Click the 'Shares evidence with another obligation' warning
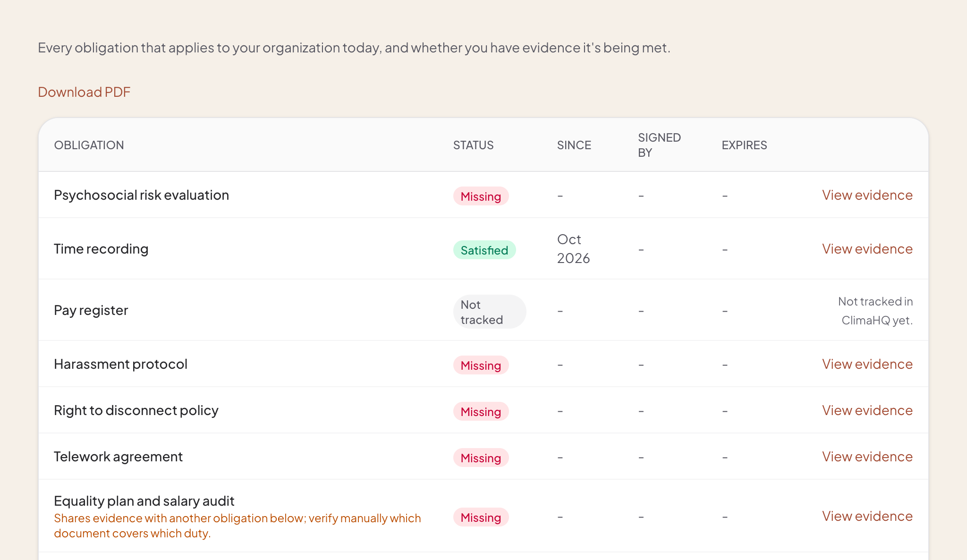The image size is (967, 560). pos(237,526)
